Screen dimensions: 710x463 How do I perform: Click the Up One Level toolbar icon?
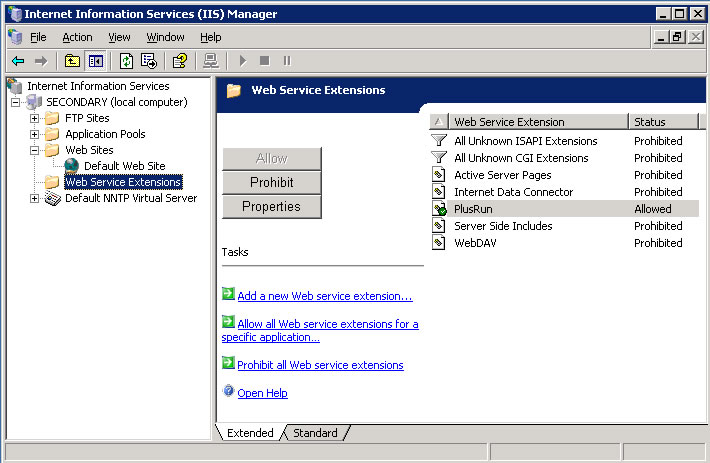click(x=72, y=61)
